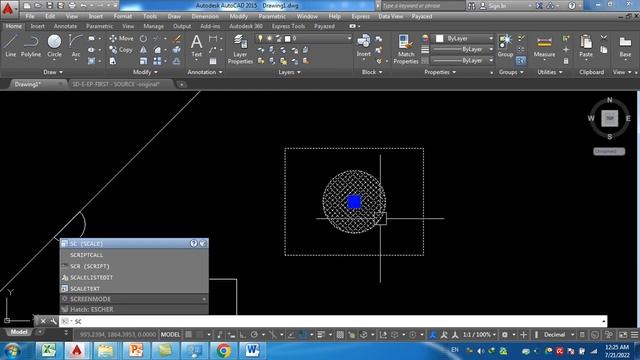Open Layer Properties manager
640x360 pixels.
(240, 49)
